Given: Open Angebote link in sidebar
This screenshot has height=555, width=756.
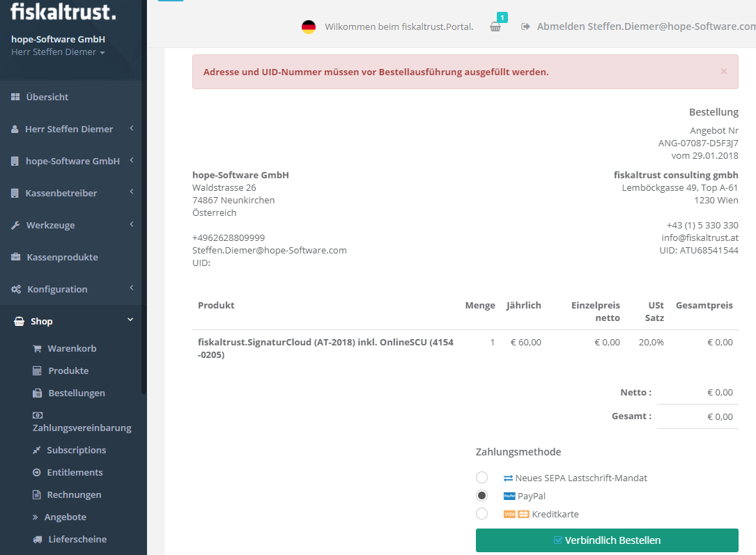Looking at the screenshot, I should [65, 517].
